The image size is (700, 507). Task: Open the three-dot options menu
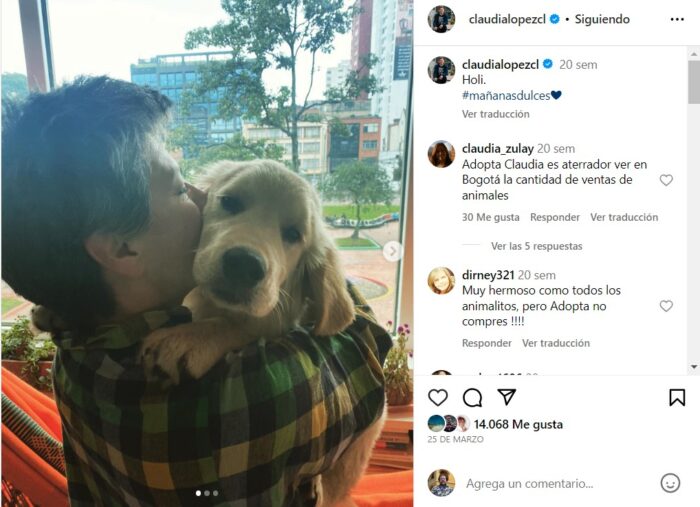[677, 19]
